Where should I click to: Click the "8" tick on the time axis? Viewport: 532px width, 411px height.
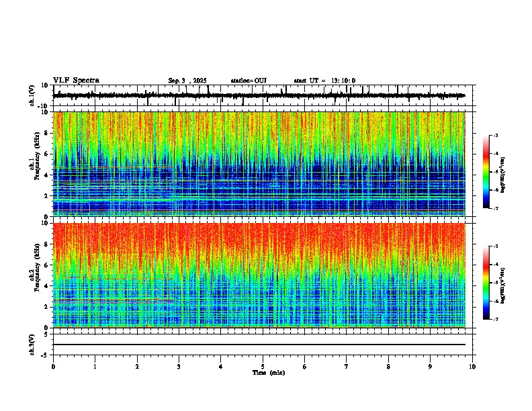click(x=388, y=367)
